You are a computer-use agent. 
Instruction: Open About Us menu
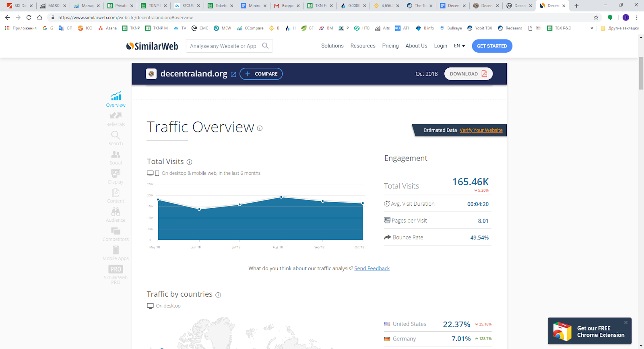[416, 46]
